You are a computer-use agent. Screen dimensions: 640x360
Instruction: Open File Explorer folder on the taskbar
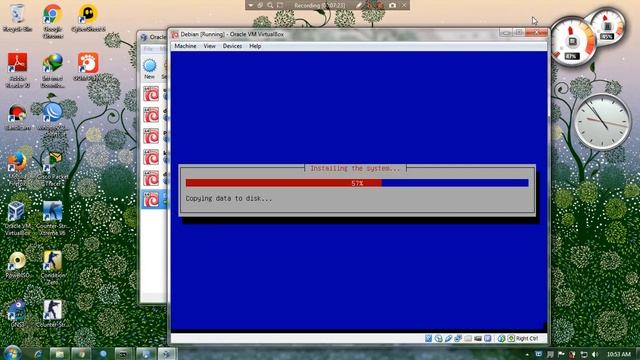tap(60, 354)
